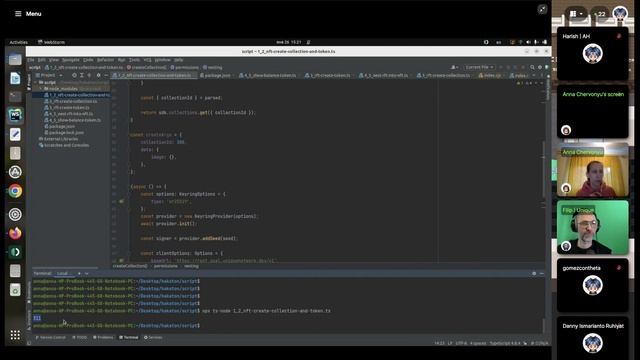This screenshot has height=360, width=640.
Task: Select 4_3_nest-rft-into-nft.ts in project tree
Action: tap(69, 114)
